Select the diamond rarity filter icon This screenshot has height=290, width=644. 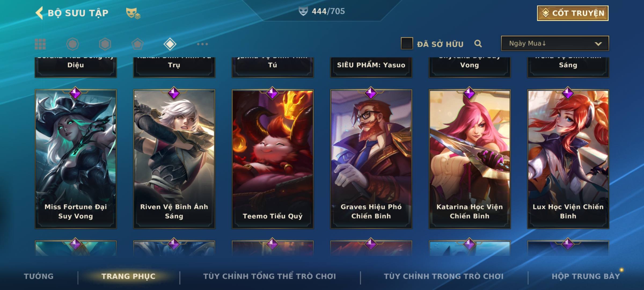click(x=170, y=44)
